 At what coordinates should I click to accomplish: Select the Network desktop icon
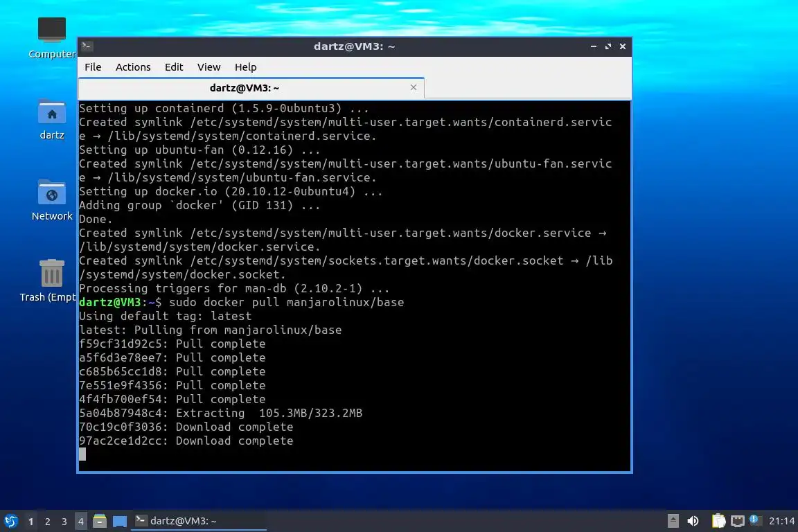tap(52, 201)
